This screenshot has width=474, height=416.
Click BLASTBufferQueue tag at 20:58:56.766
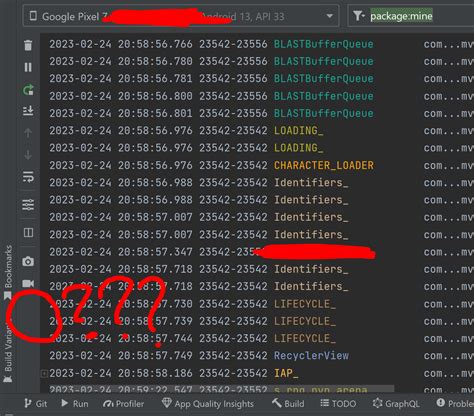323,44
